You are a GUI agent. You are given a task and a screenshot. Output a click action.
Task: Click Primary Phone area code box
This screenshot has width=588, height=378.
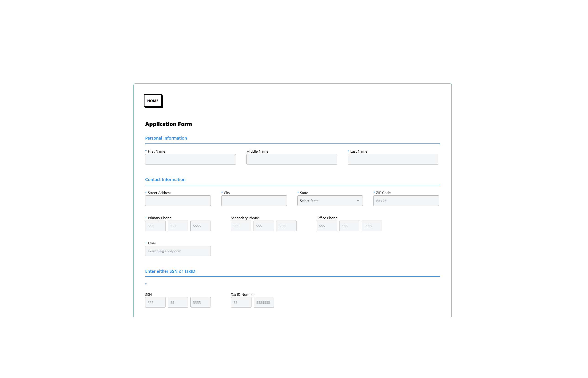pos(155,226)
